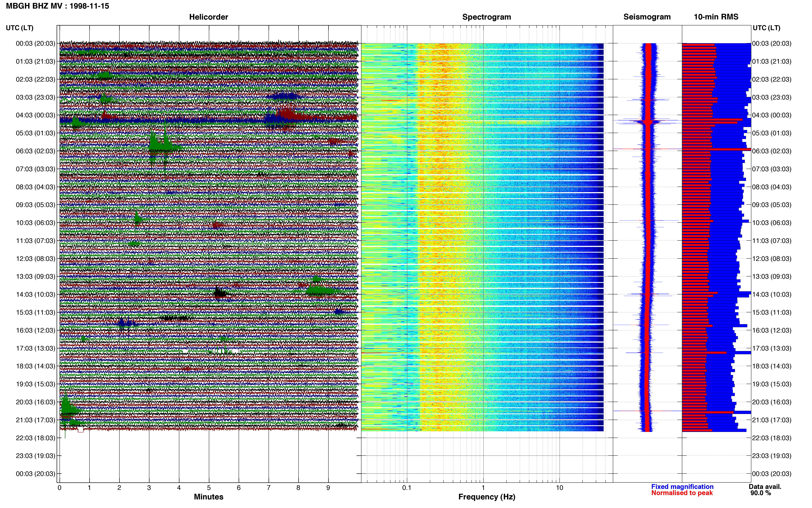Click the 'Data avail.' label
812x508 pixels.
765,487
